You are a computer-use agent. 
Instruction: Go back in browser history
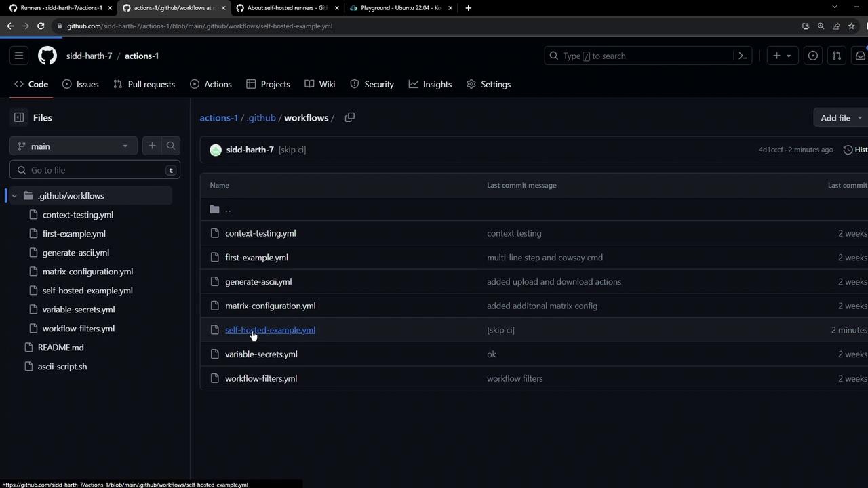pos(10,26)
